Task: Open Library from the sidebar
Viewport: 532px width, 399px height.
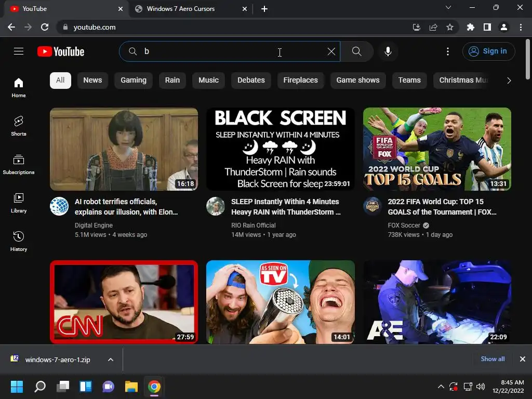Action: click(19, 203)
